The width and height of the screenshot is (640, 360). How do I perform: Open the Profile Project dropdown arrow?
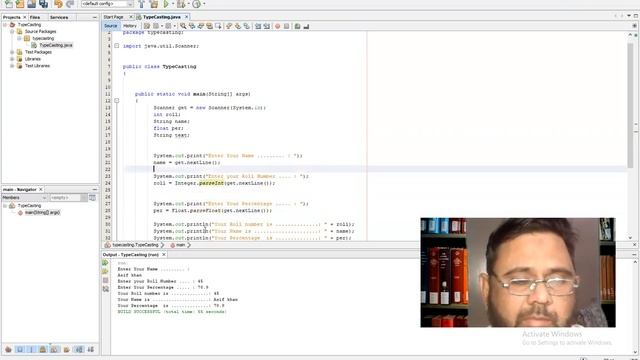[204, 4]
